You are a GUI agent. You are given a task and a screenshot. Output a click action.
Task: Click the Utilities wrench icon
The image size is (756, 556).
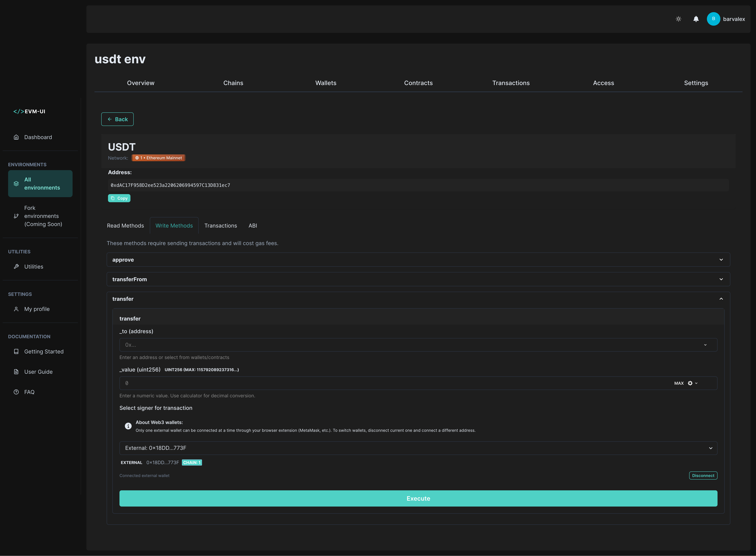[16, 267]
